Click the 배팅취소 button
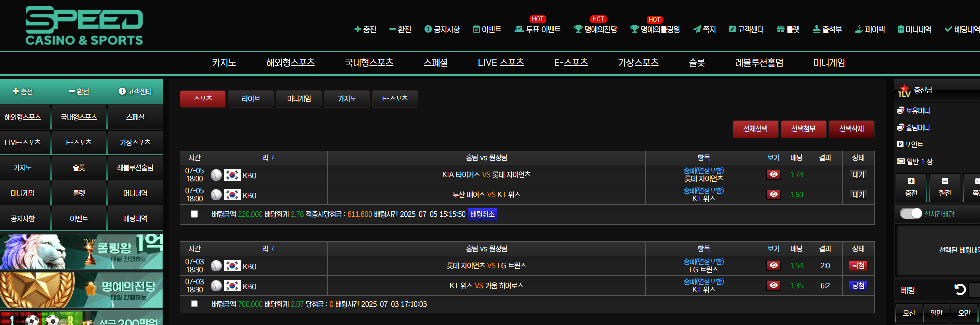 click(482, 214)
